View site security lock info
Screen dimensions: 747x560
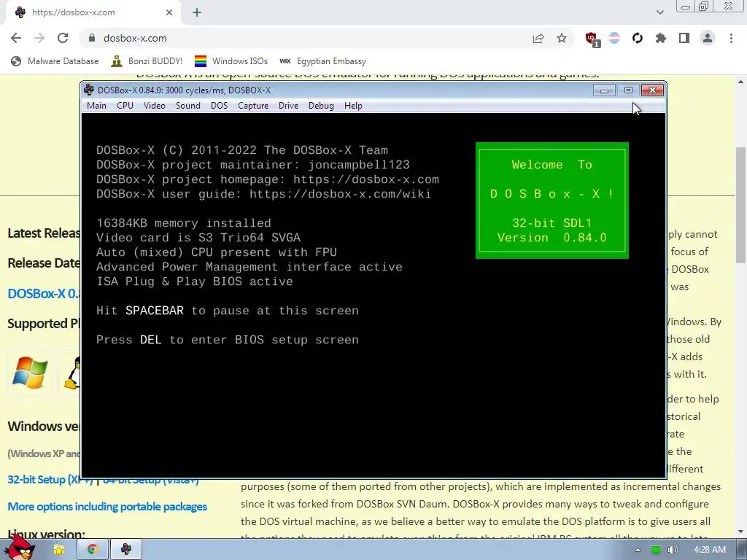92,38
